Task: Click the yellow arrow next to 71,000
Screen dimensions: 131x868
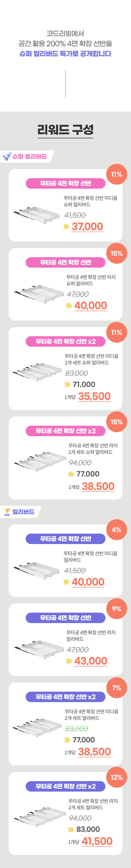Action: coord(67,384)
